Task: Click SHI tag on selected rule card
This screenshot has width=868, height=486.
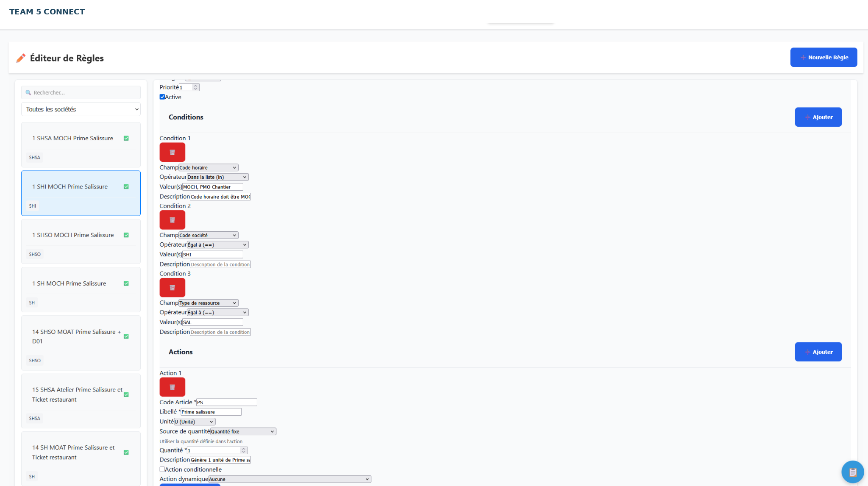Action: (x=33, y=206)
